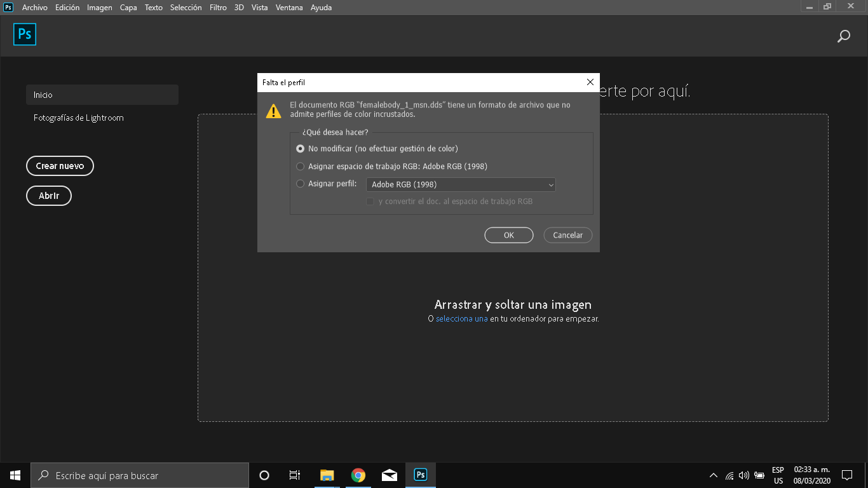Open the taskbar clock and date
The height and width of the screenshot is (488, 868).
(812, 475)
